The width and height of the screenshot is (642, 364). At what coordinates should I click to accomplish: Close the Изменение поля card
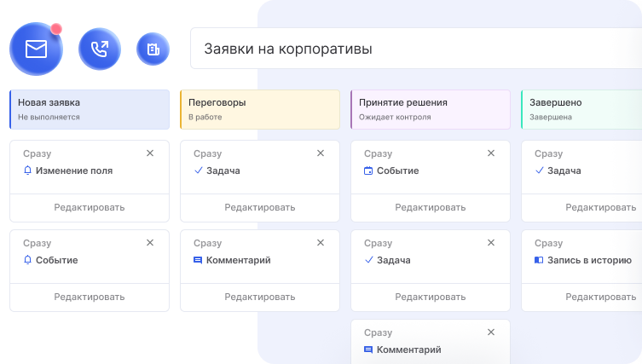pyautogui.click(x=150, y=153)
